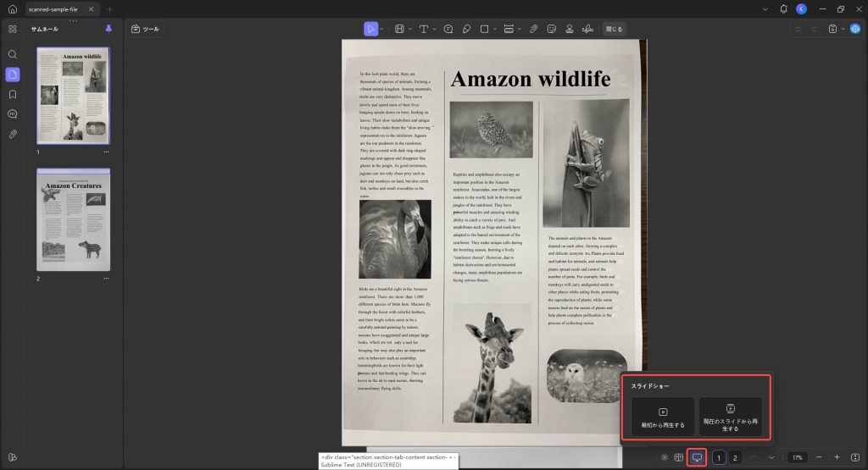Screen dimensions: 868x470
Task: Select the Amazon Creatures page 2 thumbnail
Action: [73, 219]
